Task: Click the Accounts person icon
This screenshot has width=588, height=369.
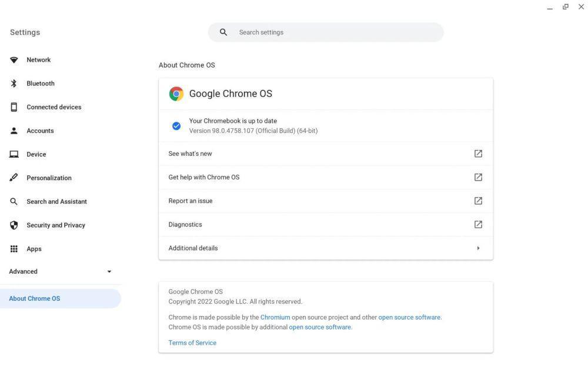Action: click(14, 131)
